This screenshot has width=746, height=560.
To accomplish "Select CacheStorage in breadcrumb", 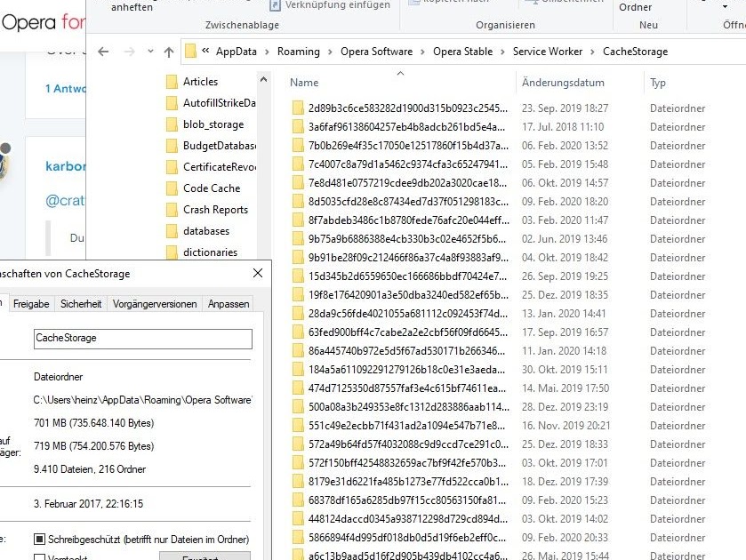I will [x=635, y=52].
